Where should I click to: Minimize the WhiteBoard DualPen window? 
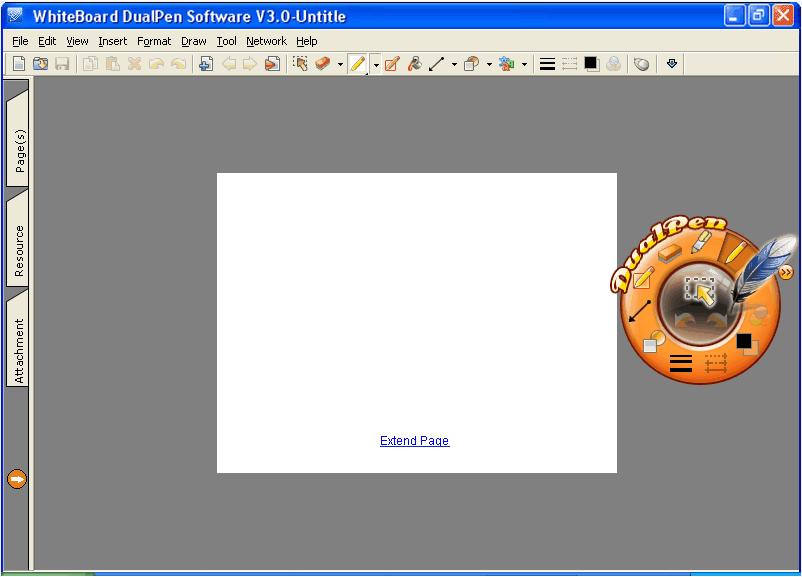pyautogui.click(x=734, y=16)
